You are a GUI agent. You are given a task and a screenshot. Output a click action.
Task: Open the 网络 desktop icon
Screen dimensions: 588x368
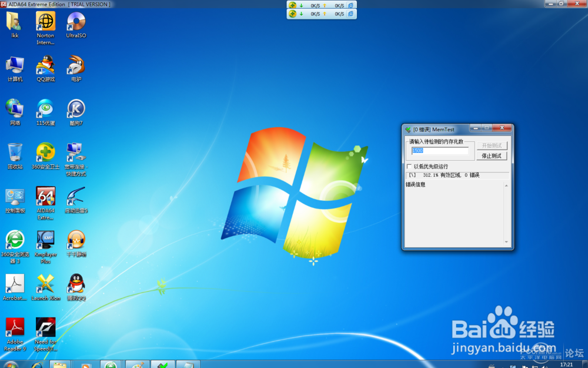(x=15, y=112)
